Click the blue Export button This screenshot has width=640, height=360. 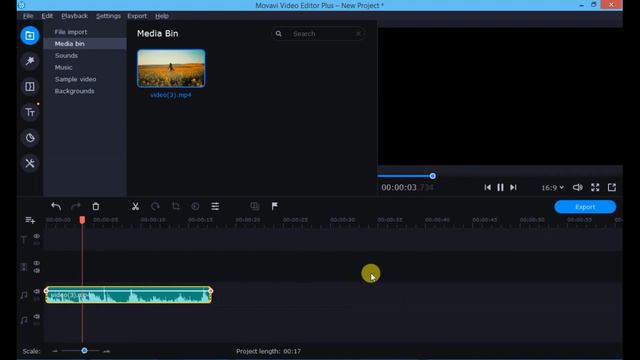[585, 207]
